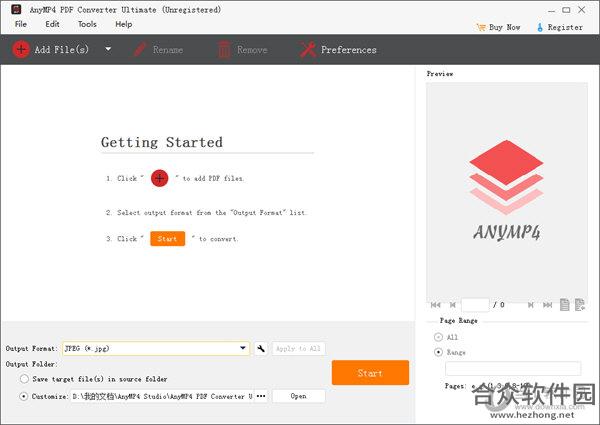The width and height of the screenshot is (600, 425).
Task: Select the Range page range radio
Action: 439,352
